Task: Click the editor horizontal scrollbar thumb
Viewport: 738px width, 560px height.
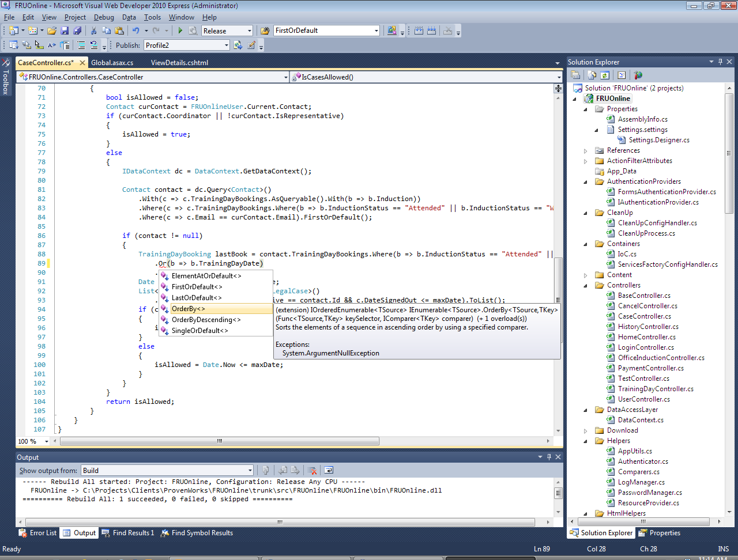Action: (x=219, y=441)
